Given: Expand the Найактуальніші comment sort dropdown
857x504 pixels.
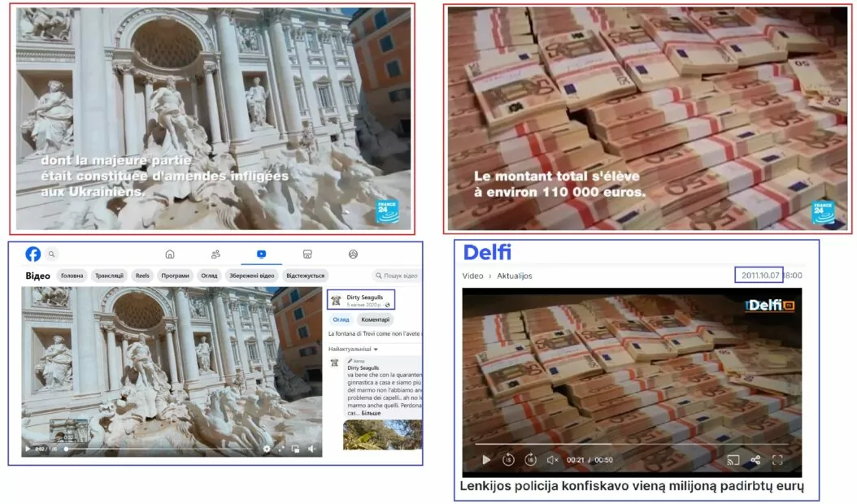Looking at the screenshot, I should pyautogui.click(x=353, y=349).
